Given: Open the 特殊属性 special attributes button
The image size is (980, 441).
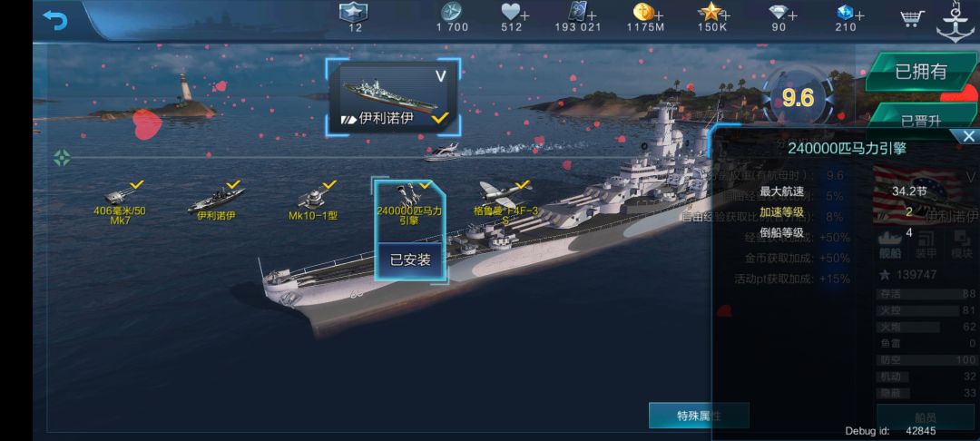Looking at the screenshot, I should [698, 416].
